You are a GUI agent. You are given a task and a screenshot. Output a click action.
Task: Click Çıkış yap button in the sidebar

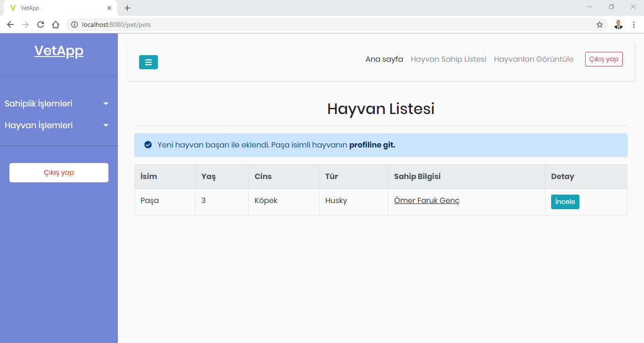(59, 172)
